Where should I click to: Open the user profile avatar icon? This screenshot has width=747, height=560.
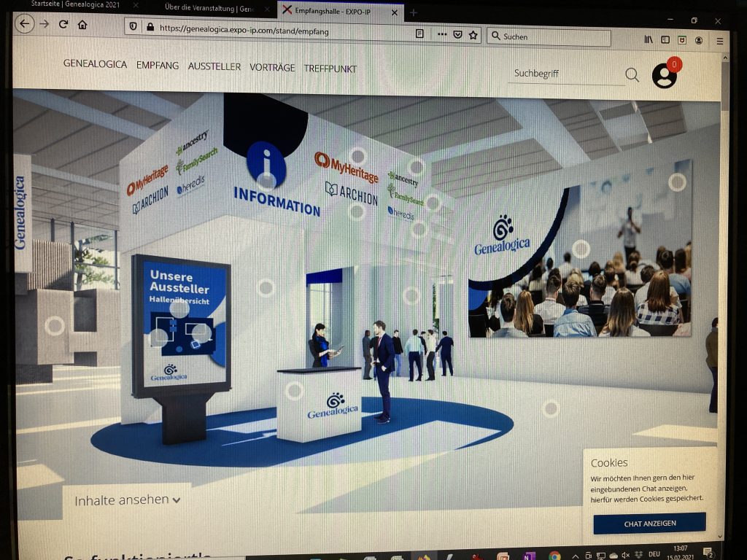pyautogui.click(x=664, y=76)
